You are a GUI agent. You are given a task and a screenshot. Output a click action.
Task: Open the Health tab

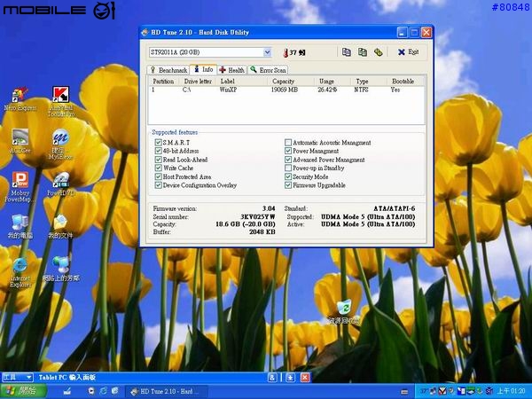232,70
